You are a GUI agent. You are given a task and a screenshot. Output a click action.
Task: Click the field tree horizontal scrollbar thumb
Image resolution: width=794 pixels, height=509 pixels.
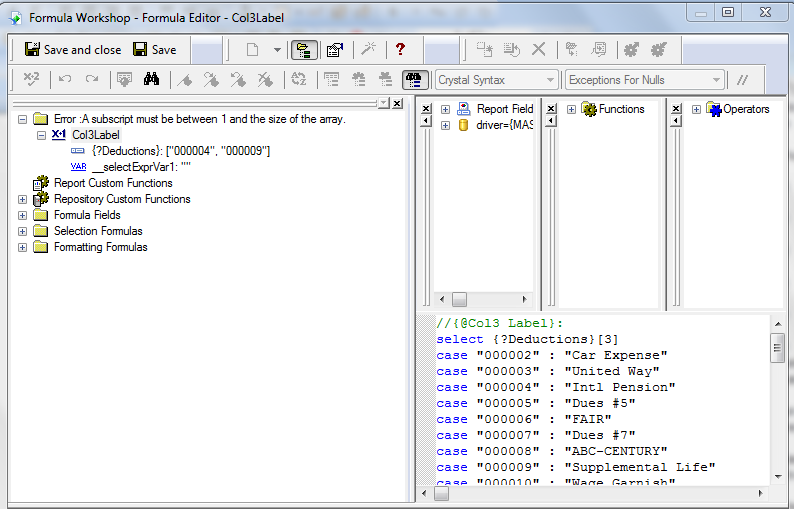click(459, 299)
